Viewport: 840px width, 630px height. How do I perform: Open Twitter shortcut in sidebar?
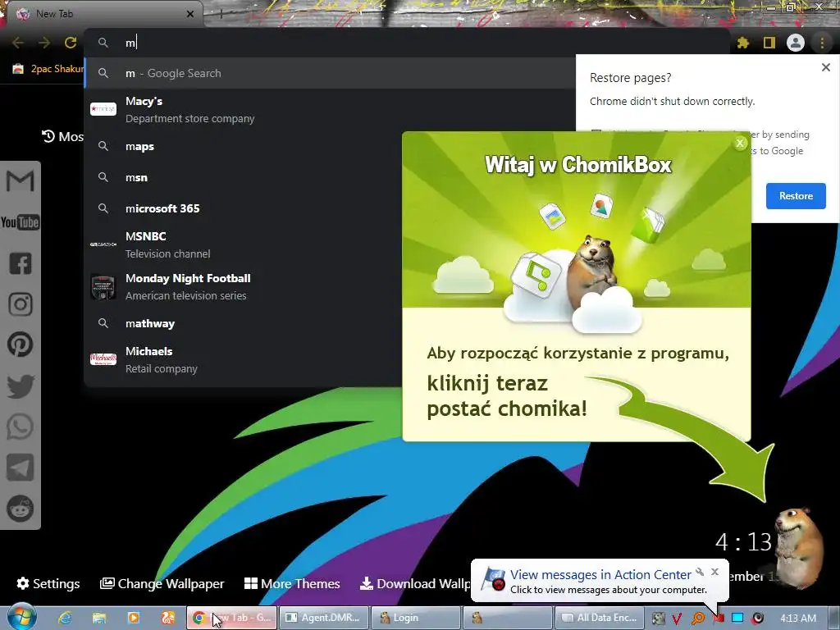(x=20, y=386)
